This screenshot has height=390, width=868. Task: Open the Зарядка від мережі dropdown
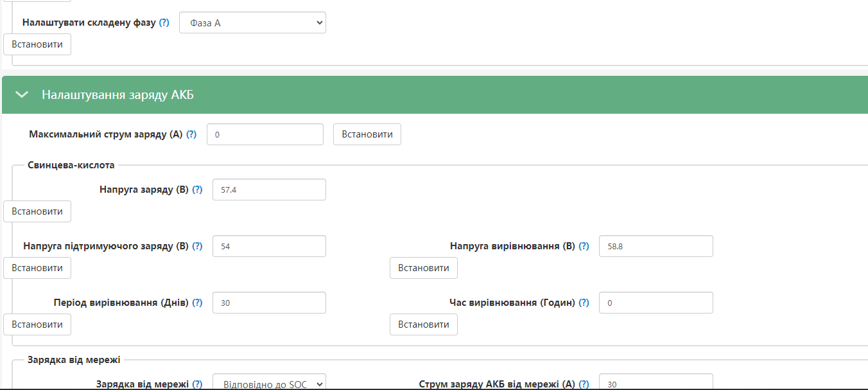coord(269,382)
